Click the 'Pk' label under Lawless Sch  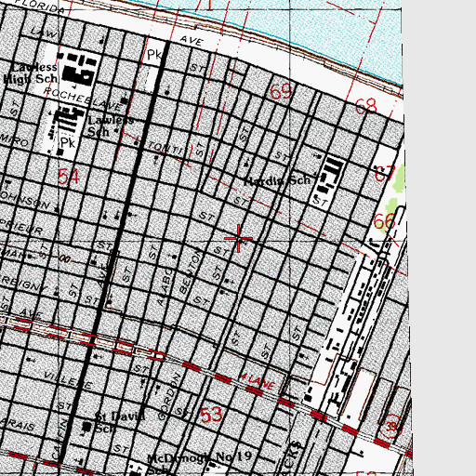pyautogui.click(x=68, y=142)
